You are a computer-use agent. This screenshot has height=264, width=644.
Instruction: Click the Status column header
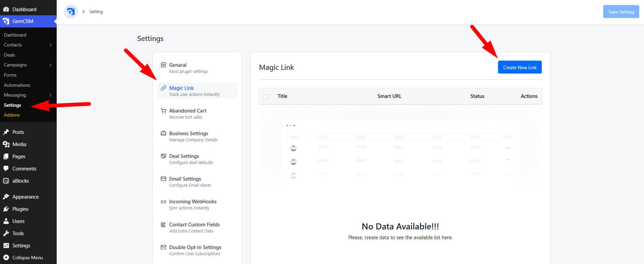[x=477, y=96]
